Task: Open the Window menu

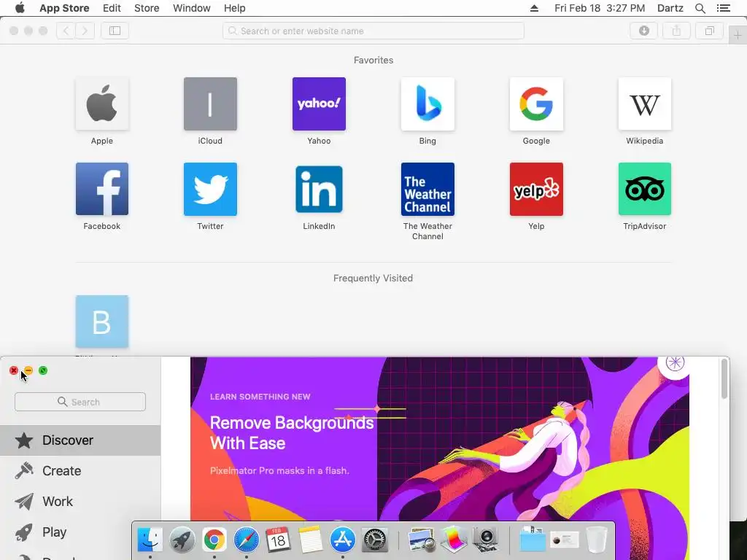Action: point(192,8)
